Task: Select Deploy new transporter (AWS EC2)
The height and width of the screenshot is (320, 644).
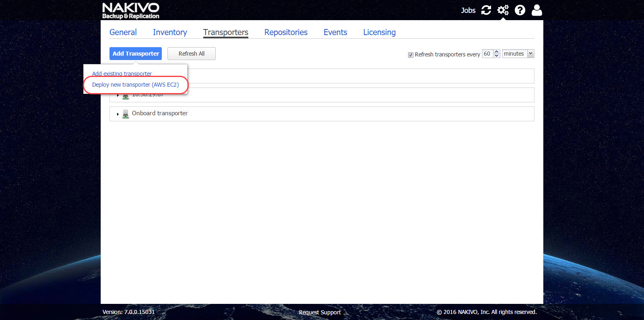Action: pyautogui.click(x=135, y=85)
